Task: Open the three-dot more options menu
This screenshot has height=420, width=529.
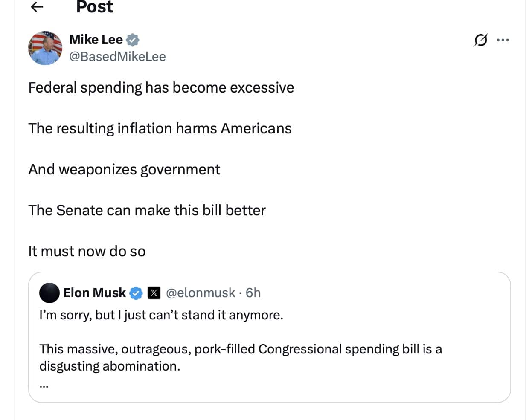Action: coord(503,40)
